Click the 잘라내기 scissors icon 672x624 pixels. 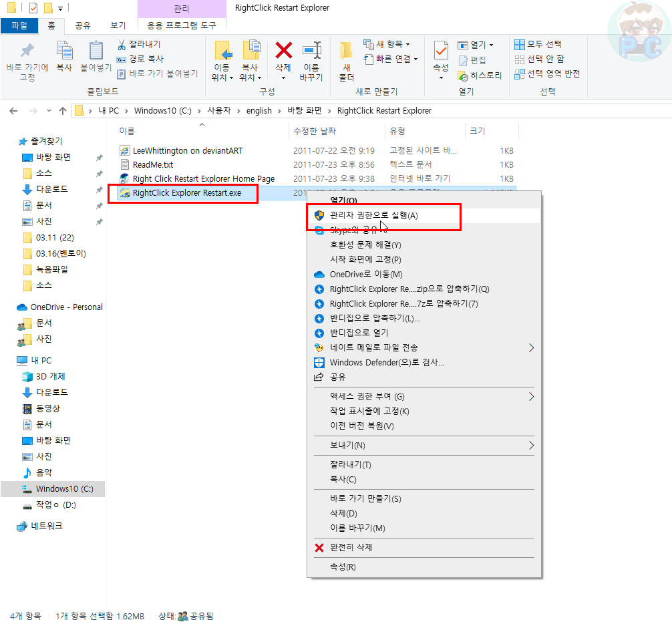122,44
